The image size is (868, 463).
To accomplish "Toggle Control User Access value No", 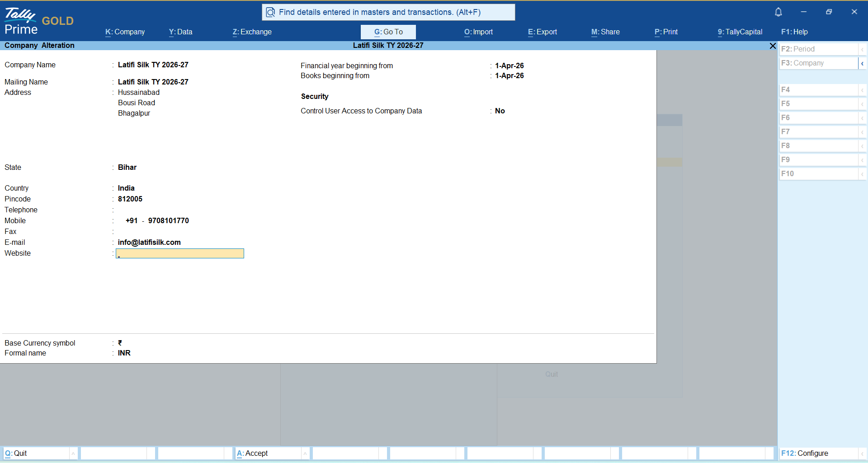I will 500,111.
